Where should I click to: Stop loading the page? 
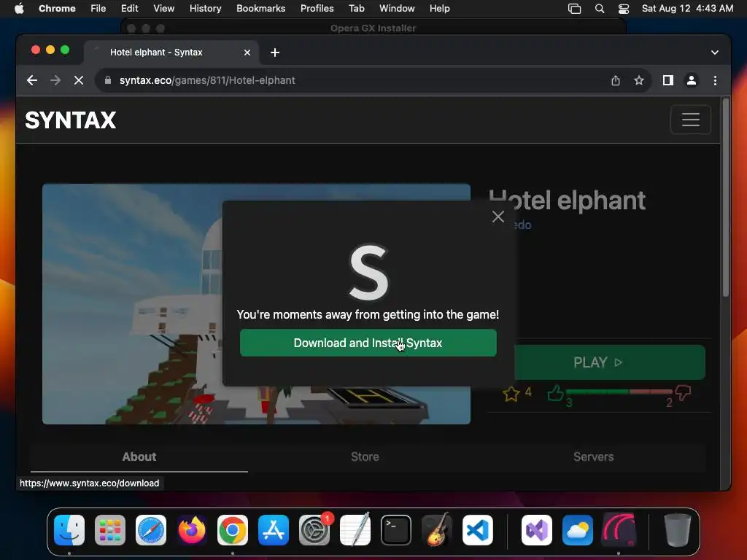point(79,80)
